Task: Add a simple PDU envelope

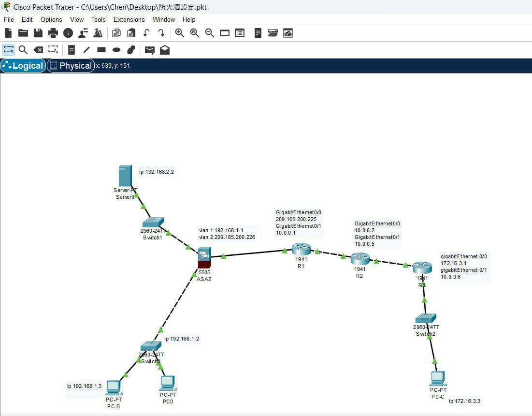Action: coord(150,50)
